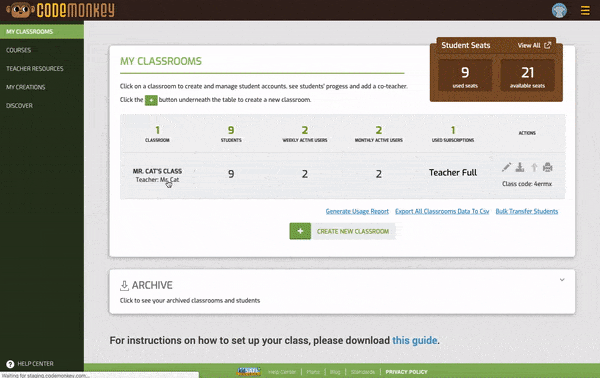Click Create New Classroom button
600x378 pixels.
[x=342, y=231]
